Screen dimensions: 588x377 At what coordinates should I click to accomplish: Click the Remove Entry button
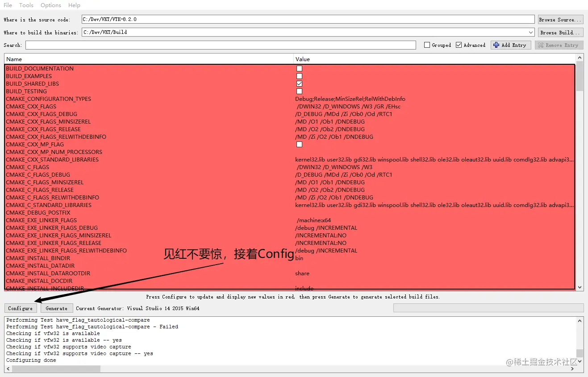559,45
